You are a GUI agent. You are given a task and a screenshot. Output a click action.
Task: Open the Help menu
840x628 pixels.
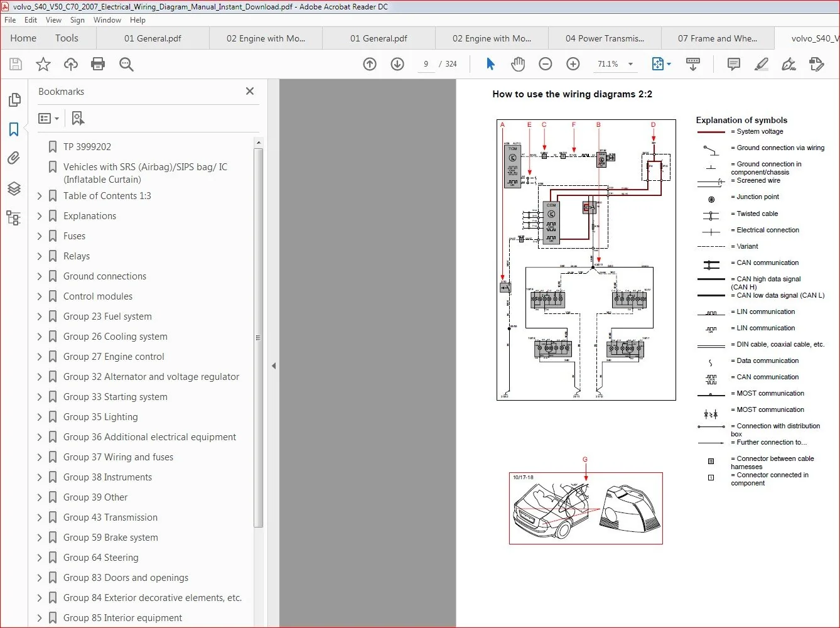pyautogui.click(x=137, y=20)
